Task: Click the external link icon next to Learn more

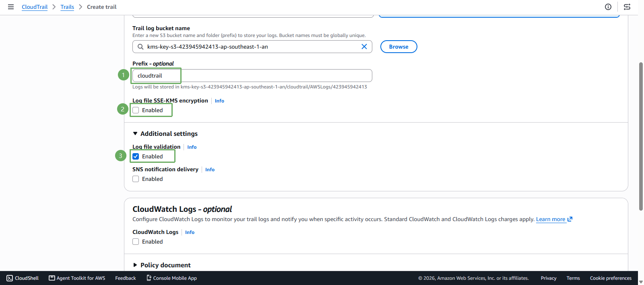Action: pyautogui.click(x=570, y=219)
